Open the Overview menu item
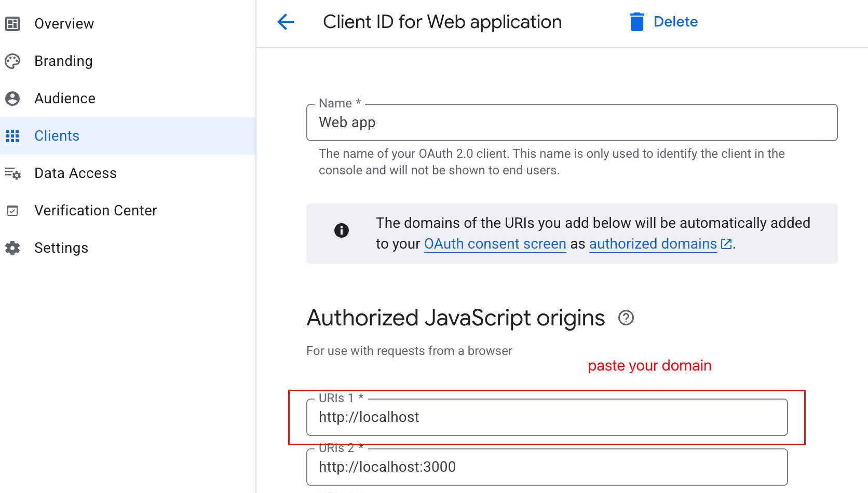 point(64,24)
